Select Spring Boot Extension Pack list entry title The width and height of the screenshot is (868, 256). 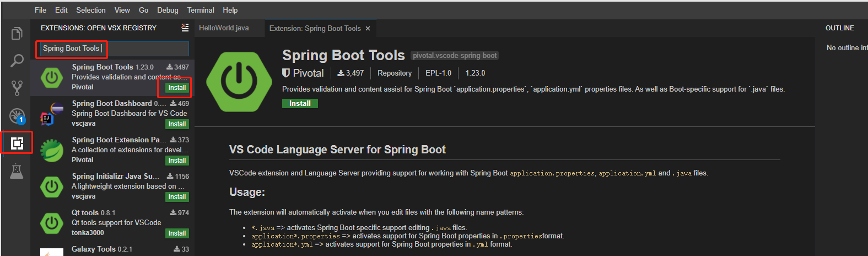click(x=118, y=140)
